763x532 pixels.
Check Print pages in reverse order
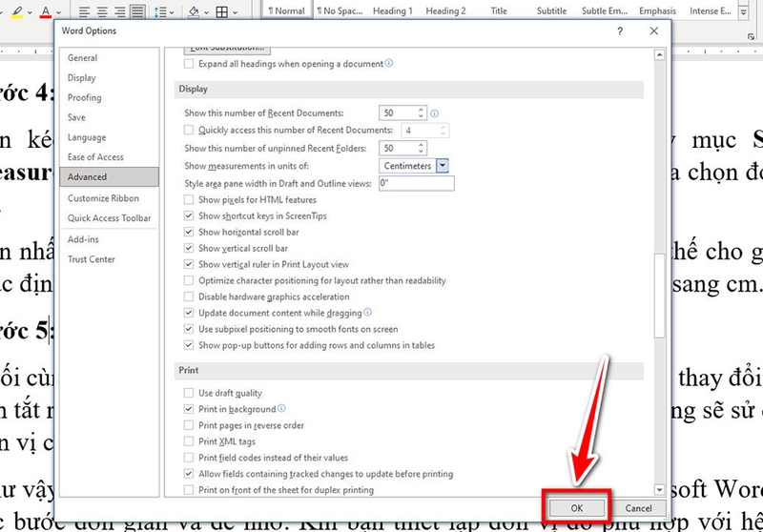(188, 425)
